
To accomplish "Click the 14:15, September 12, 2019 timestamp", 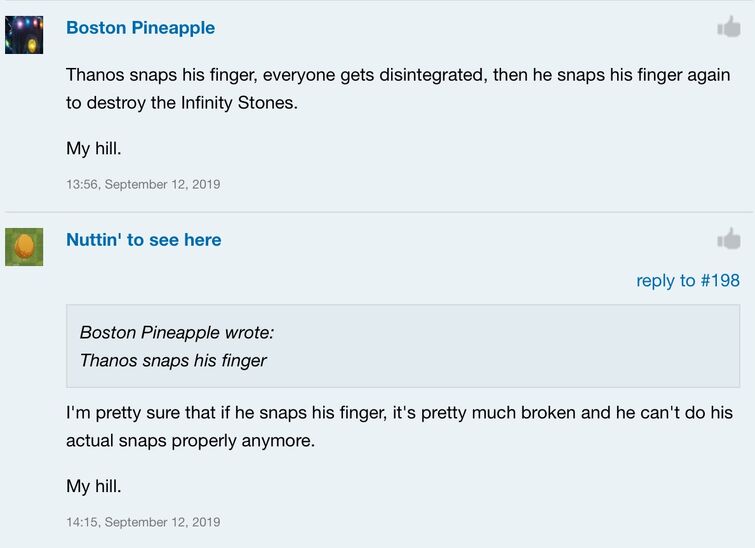I will (143, 522).
